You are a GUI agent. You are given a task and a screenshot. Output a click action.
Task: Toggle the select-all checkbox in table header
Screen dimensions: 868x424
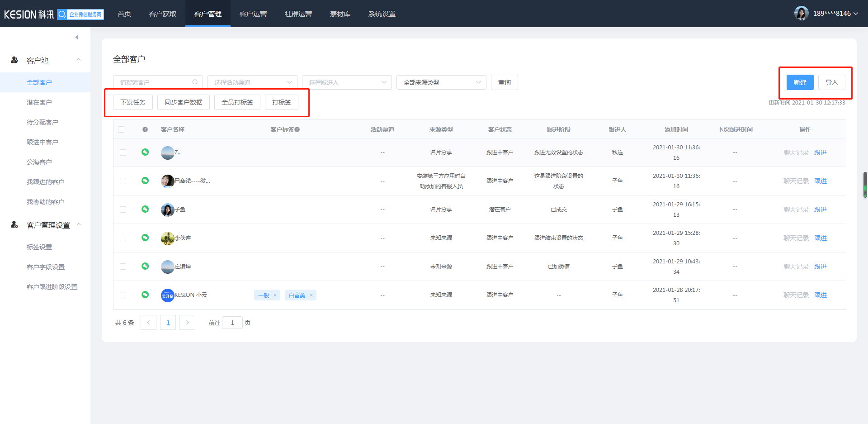pos(121,129)
